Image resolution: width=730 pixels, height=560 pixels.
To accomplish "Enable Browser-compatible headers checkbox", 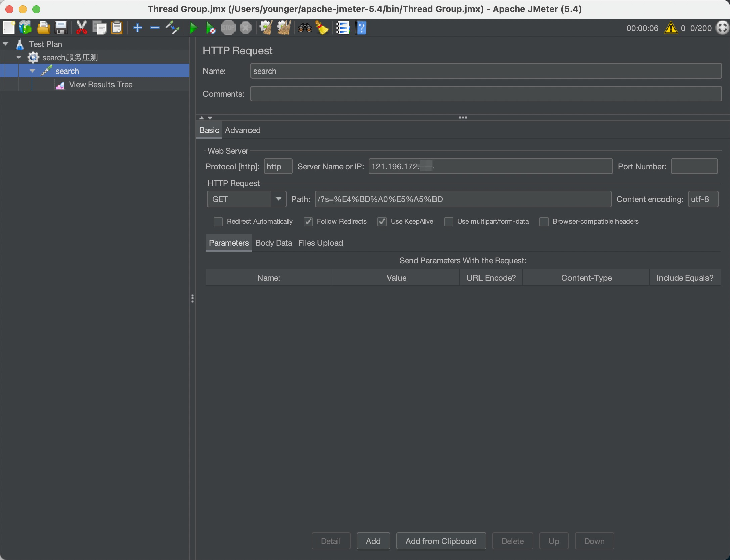I will tap(544, 222).
